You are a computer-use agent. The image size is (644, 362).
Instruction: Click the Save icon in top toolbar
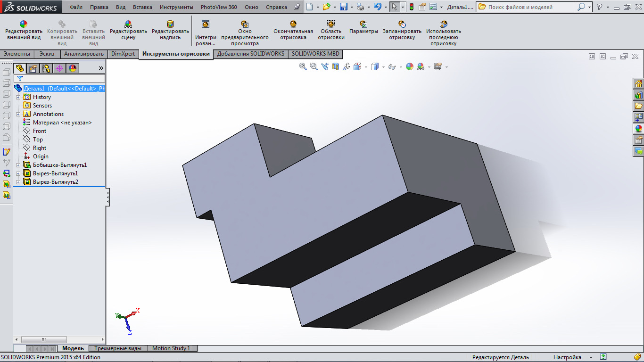344,7
